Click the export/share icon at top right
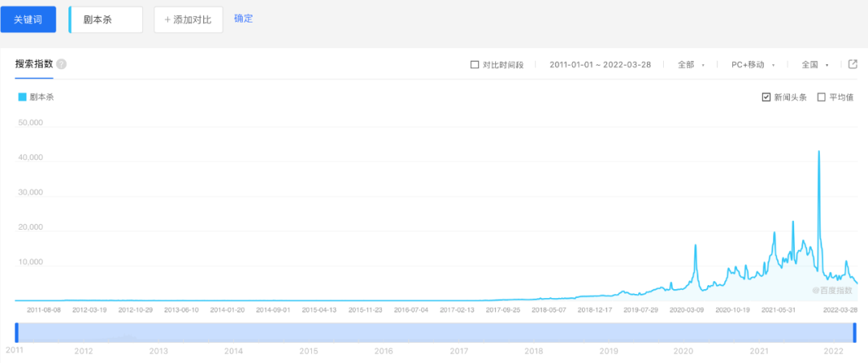 [854, 64]
